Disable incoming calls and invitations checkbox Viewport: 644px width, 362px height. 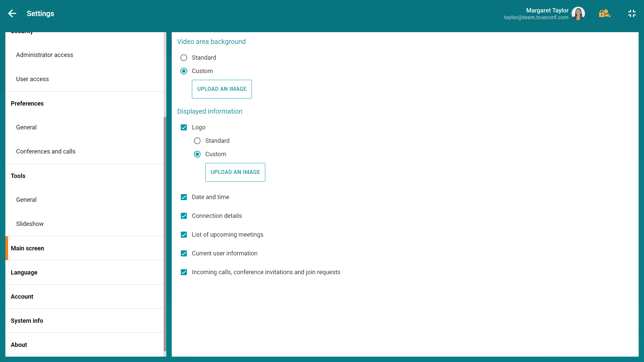pyautogui.click(x=184, y=272)
